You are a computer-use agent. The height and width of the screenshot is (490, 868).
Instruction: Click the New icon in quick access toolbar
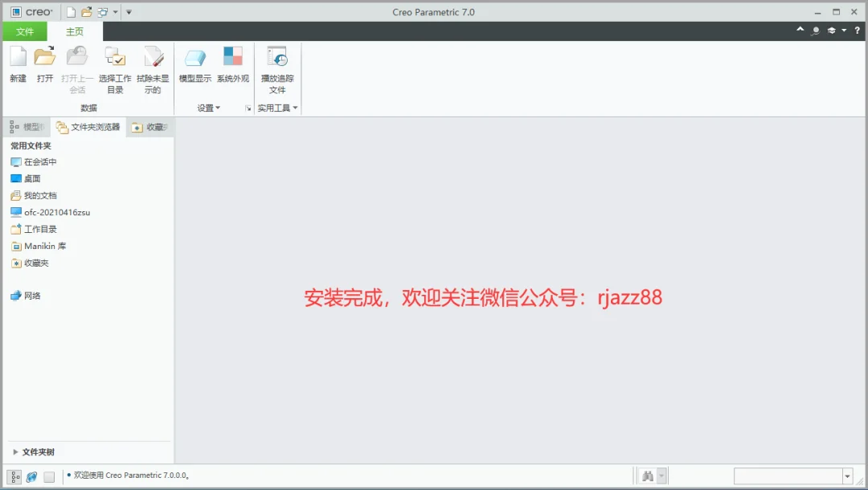(x=71, y=12)
